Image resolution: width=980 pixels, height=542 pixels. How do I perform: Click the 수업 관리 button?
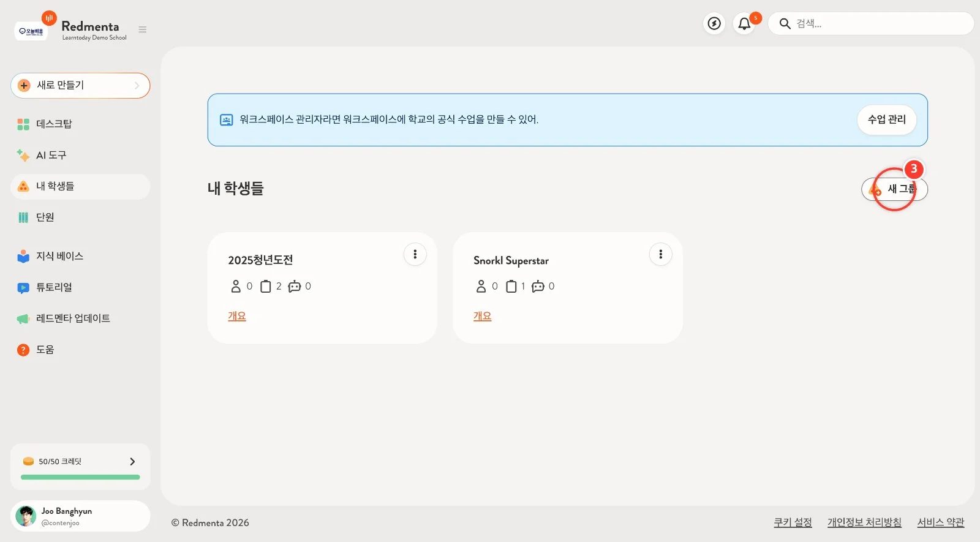[886, 119]
